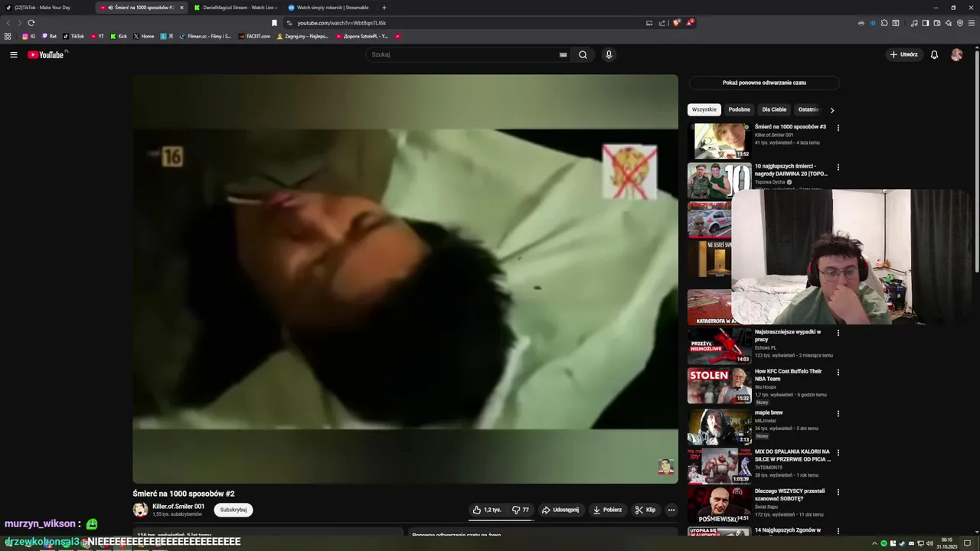The width and height of the screenshot is (980, 551).
Task: Open the notifications bell
Action: (934, 55)
